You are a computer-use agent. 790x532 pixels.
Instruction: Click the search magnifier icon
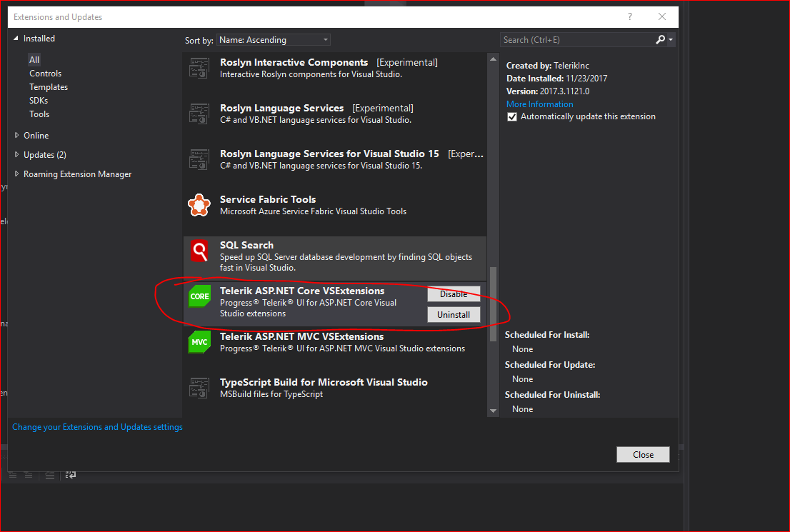click(x=660, y=40)
